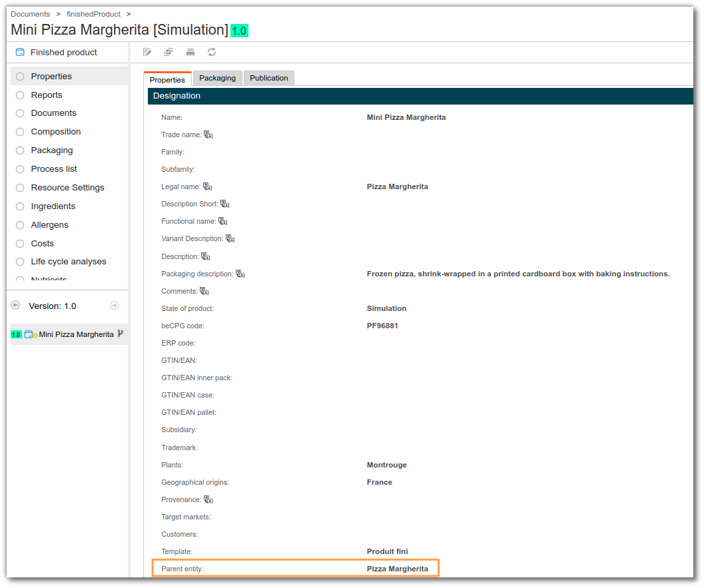
Task: Open the Ingredients list in the sidebar
Action: [x=53, y=206]
